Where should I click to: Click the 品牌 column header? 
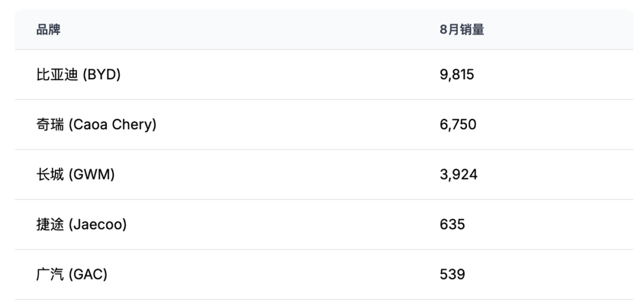tap(48, 30)
